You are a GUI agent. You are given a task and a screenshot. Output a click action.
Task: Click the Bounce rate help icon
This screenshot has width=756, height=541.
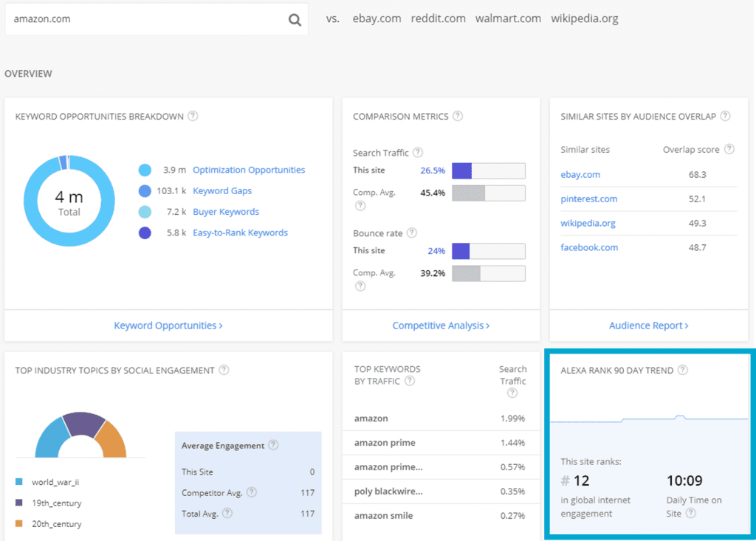pos(412,233)
